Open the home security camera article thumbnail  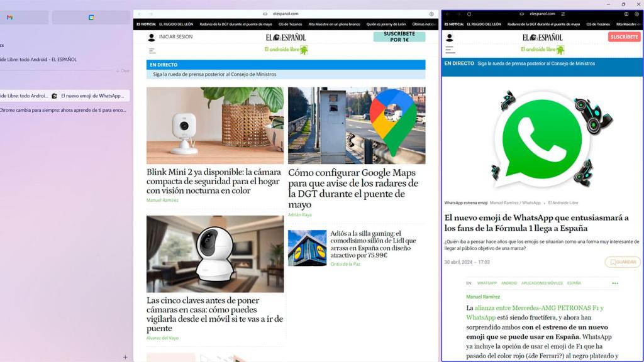[x=215, y=254]
